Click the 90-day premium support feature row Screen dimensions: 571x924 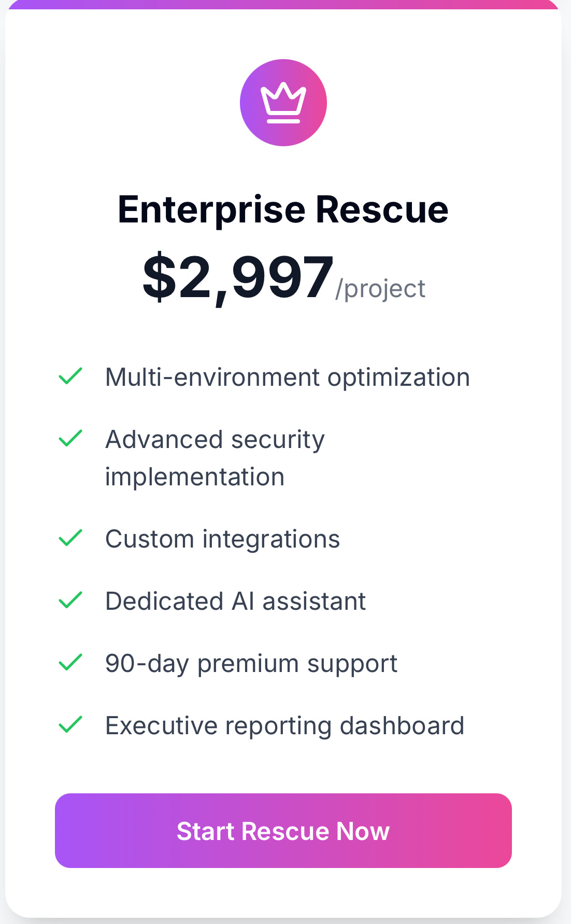[251, 664]
